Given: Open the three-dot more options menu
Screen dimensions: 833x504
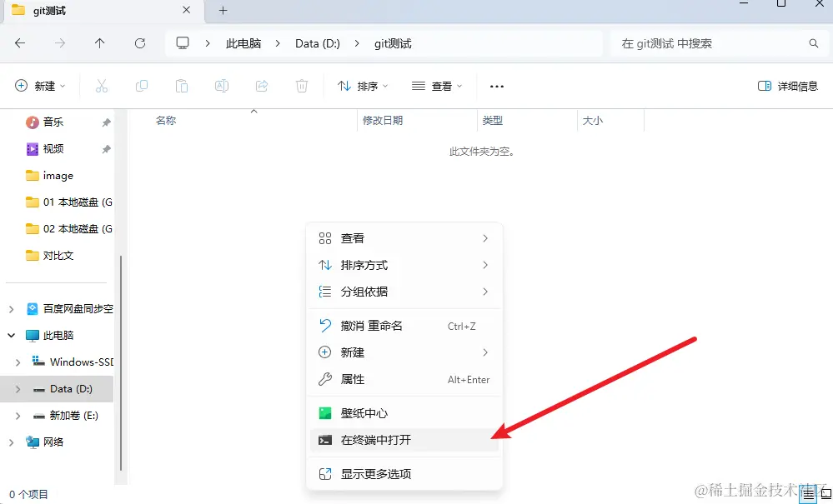Looking at the screenshot, I should tap(497, 87).
